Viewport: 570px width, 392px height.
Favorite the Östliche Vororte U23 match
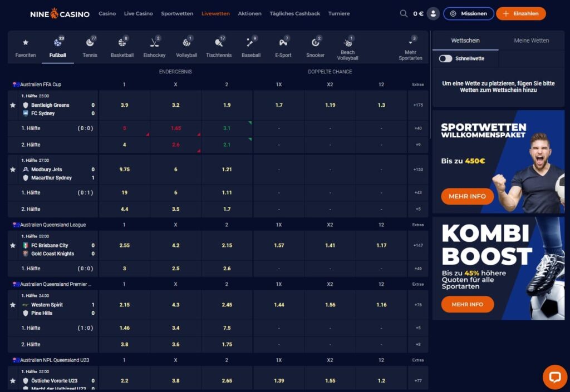pos(13,381)
